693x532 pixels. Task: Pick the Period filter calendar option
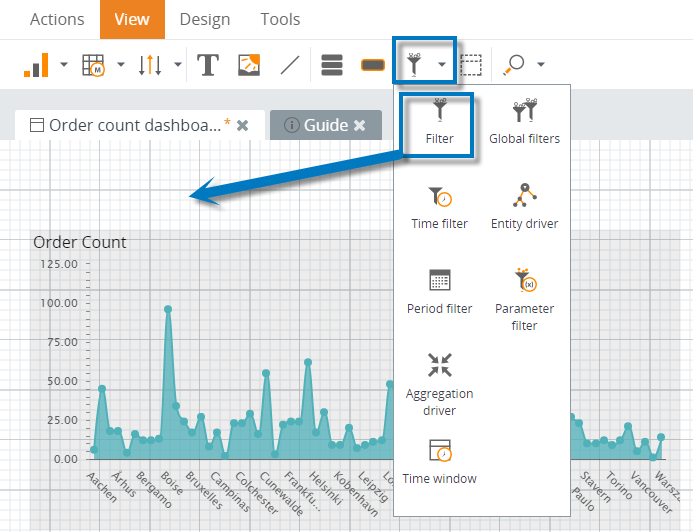(x=439, y=292)
